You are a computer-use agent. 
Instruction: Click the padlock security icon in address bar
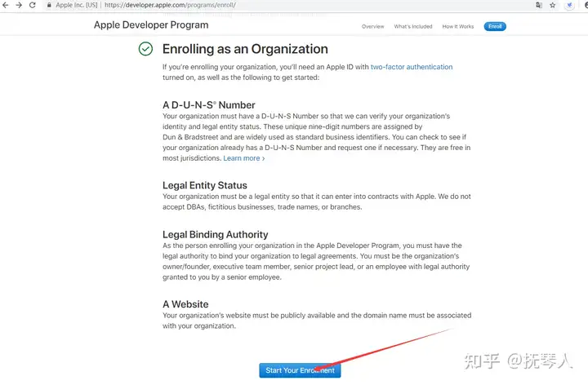(49, 5)
